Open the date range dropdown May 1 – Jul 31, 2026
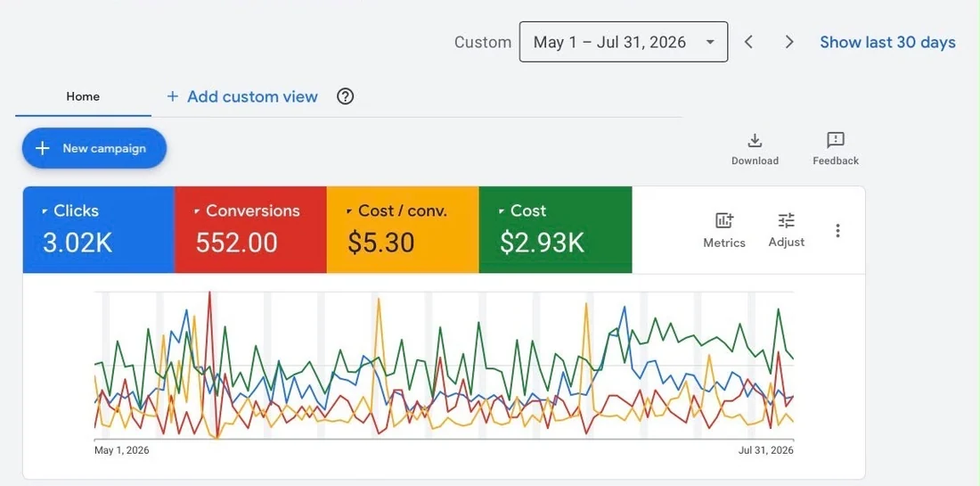Image resolution: width=980 pixels, height=486 pixels. tap(623, 42)
